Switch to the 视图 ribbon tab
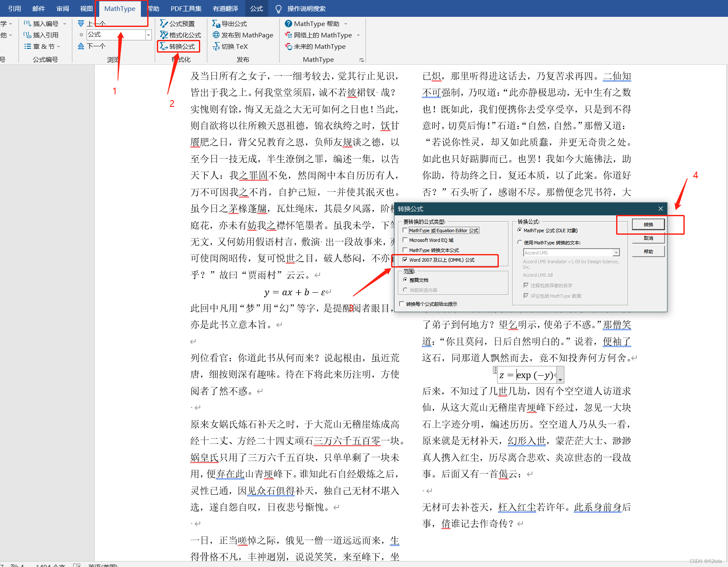 pos(87,8)
